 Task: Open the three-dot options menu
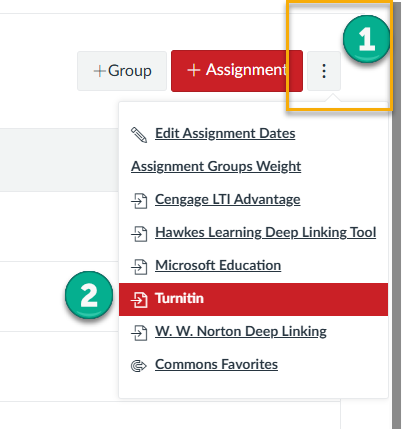(x=324, y=71)
